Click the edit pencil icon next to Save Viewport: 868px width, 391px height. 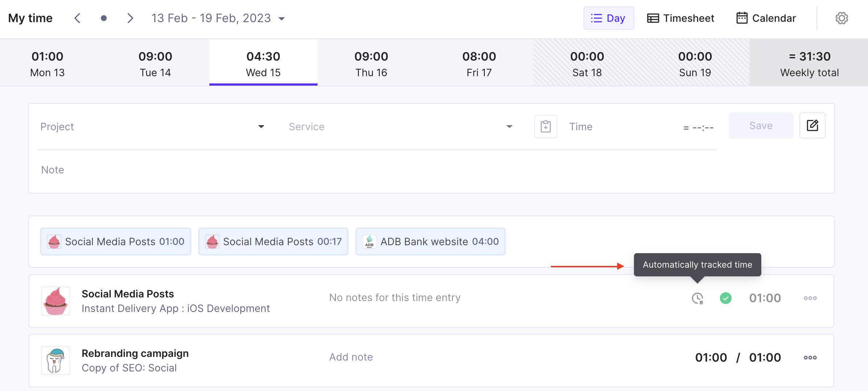click(x=812, y=125)
